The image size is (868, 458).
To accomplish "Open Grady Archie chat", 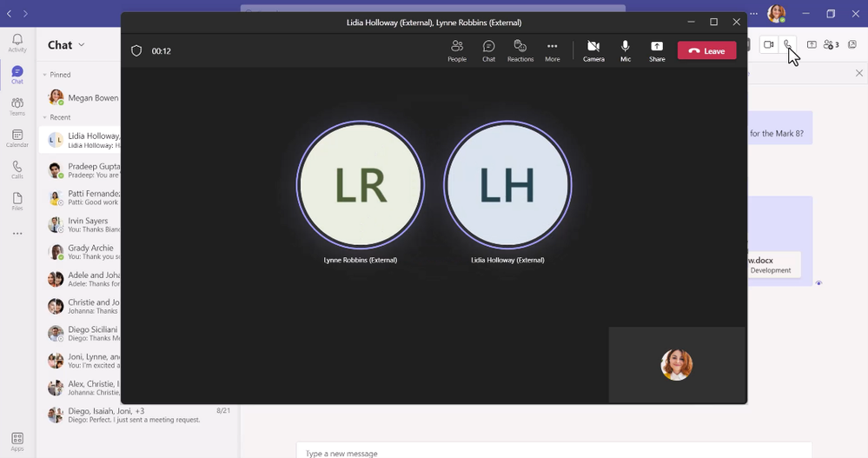I will pos(80,251).
